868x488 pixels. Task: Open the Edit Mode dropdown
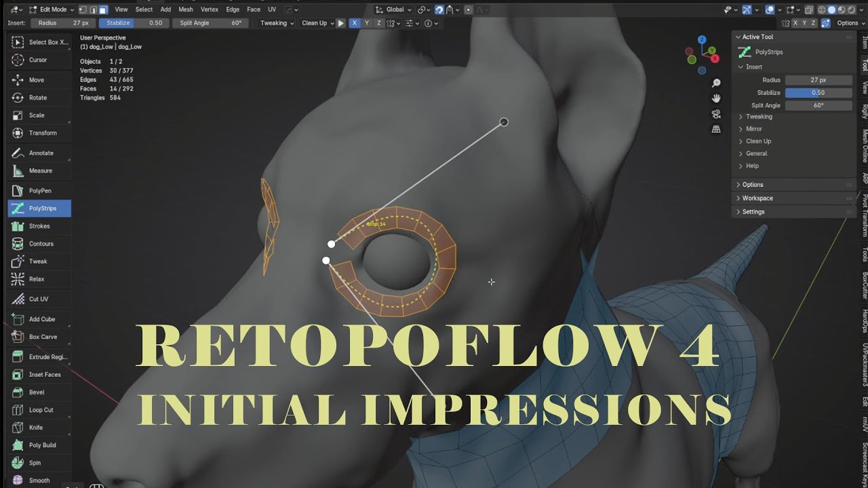(x=52, y=9)
